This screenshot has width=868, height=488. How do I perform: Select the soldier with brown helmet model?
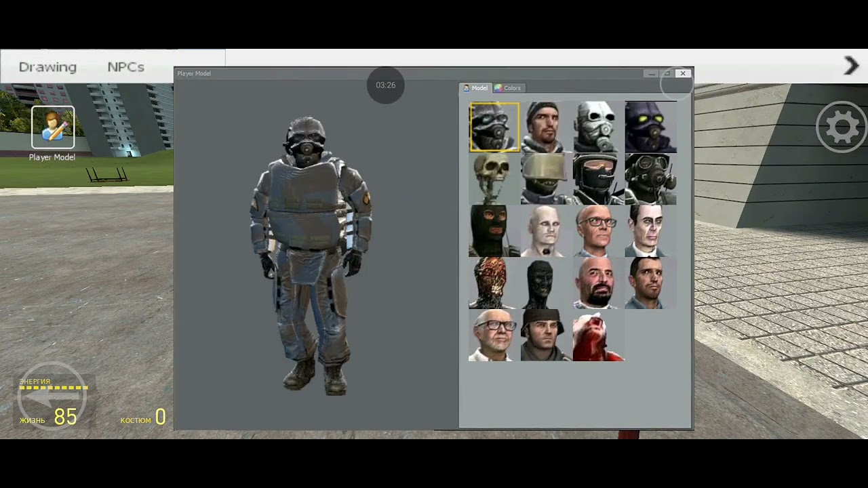(547, 335)
